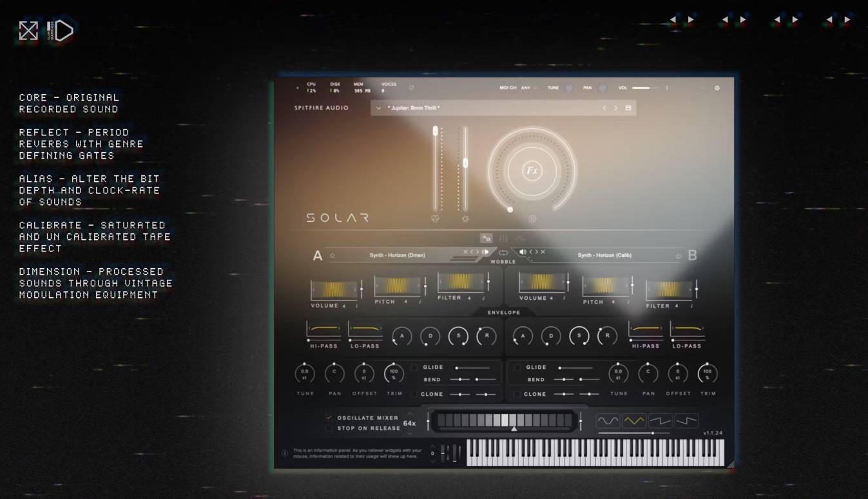Open the WOBBLE section tab
Image resolution: width=868 pixels, height=499 pixels.
503,262
